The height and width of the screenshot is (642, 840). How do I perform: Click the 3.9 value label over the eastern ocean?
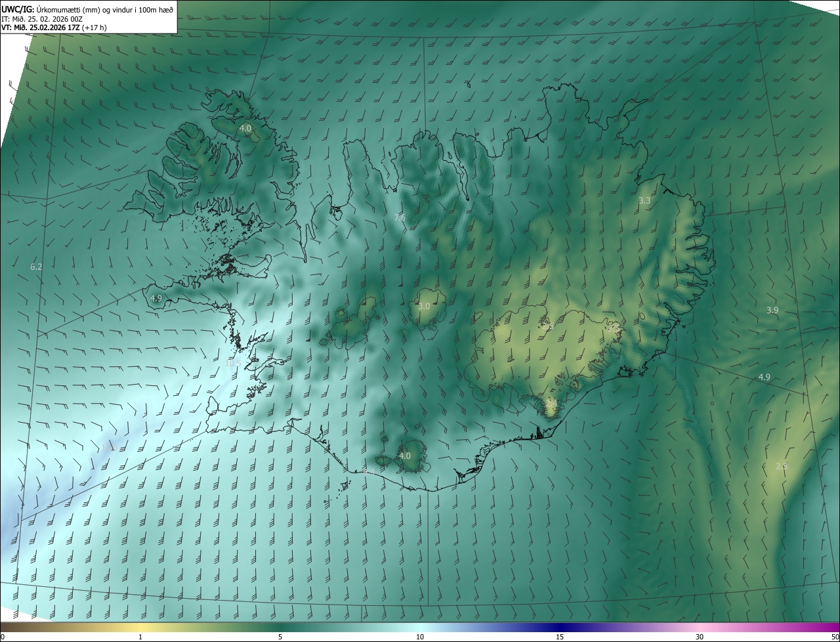772,309
